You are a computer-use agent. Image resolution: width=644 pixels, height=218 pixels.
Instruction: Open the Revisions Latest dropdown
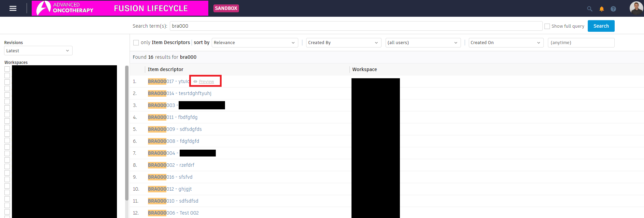click(38, 51)
